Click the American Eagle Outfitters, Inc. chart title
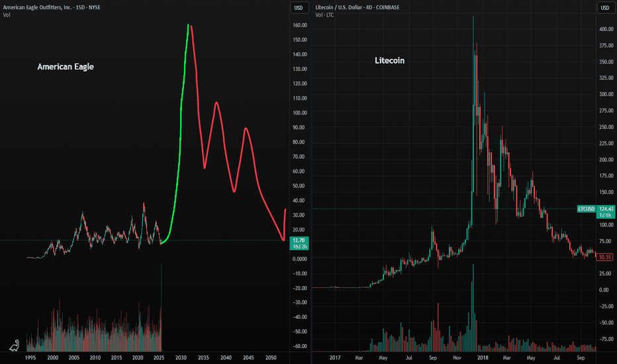 point(52,7)
